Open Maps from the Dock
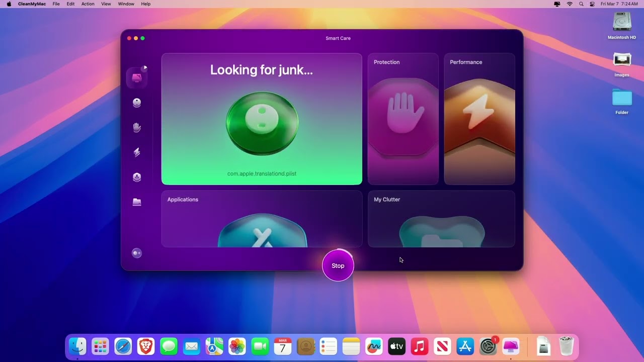644x362 pixels. click(214, 346)
